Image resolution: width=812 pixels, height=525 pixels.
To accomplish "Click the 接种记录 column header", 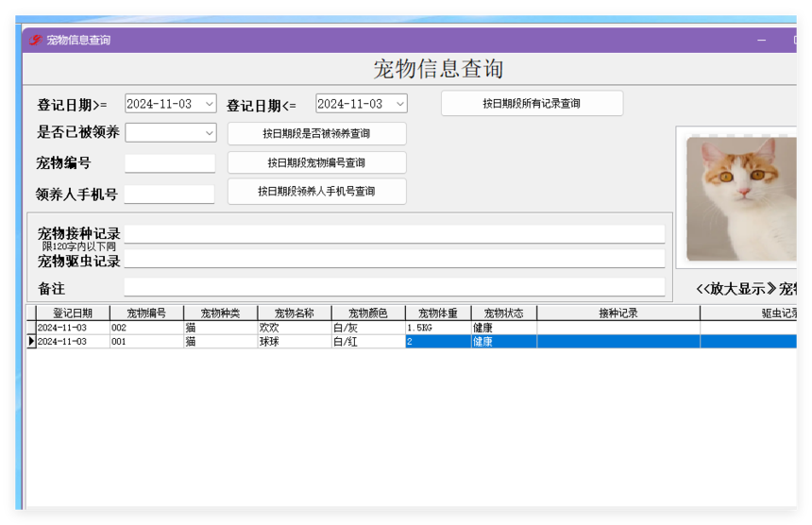I will pyautogui.click(x=618, y=313).
